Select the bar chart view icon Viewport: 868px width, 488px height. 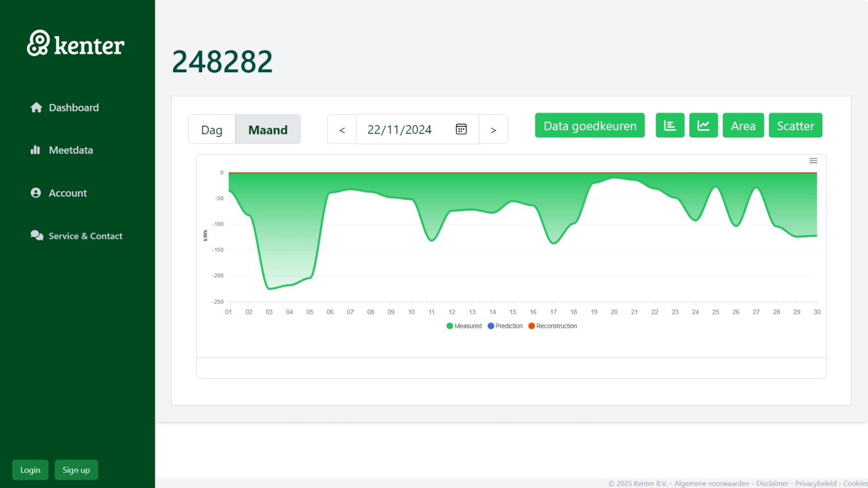670,125
